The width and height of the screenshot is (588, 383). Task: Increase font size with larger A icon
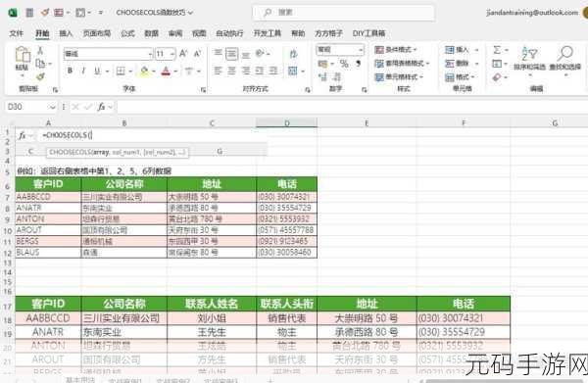tap(183, 54)
